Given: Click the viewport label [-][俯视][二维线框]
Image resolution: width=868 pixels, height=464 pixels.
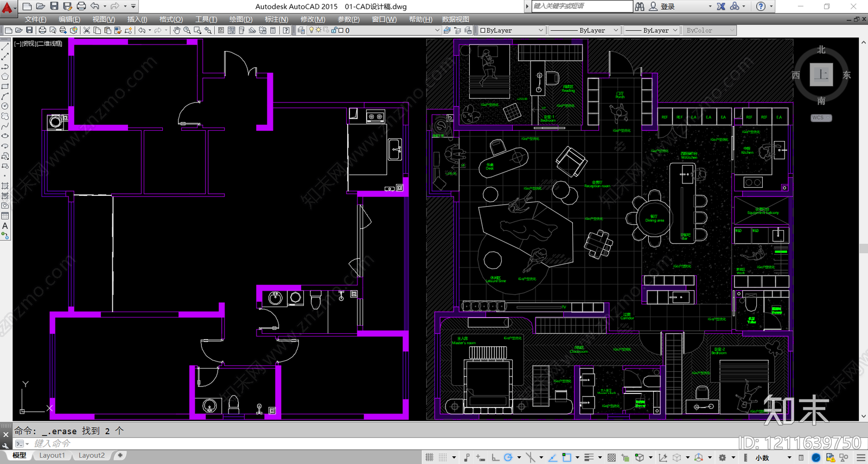Looking at the screenshot, I should coord(38,43).
